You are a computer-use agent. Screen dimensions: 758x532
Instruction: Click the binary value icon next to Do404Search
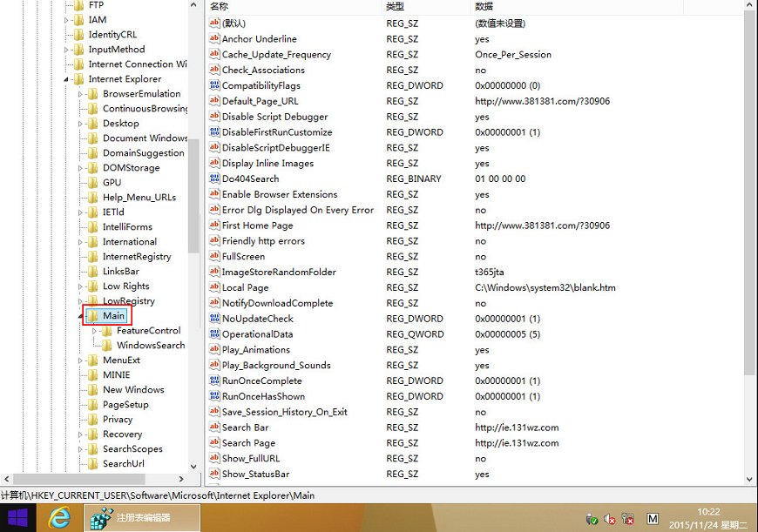pyautogui.click(x=215, y=178)
